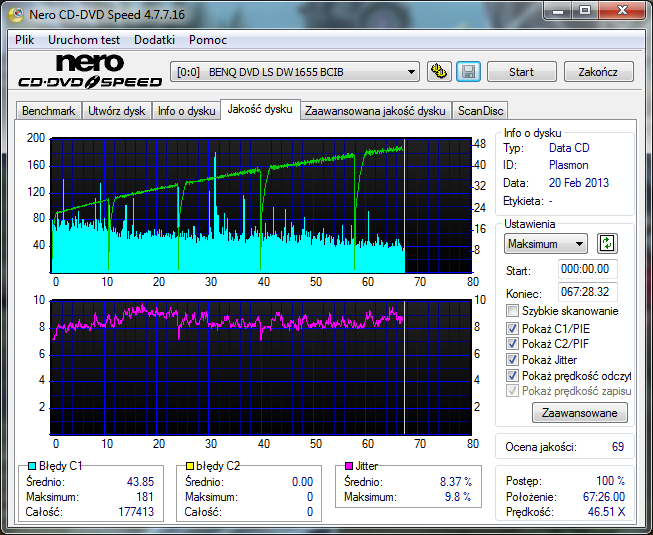Image resolution: width=653 pixels, height=535 pixels.
Task: Click the yellow błędy C2 color swatch
Action: [x=189, y=466]
